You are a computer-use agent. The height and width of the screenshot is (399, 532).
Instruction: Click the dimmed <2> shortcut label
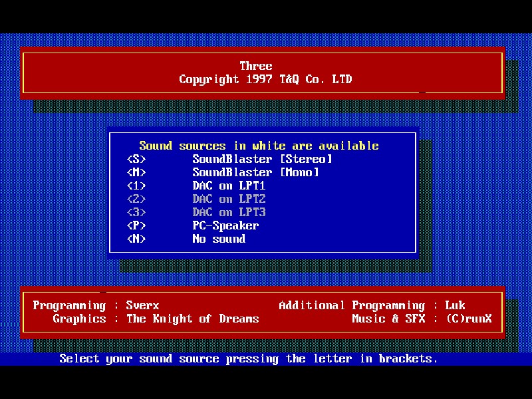pyautogui.click(x=136, y=199)
